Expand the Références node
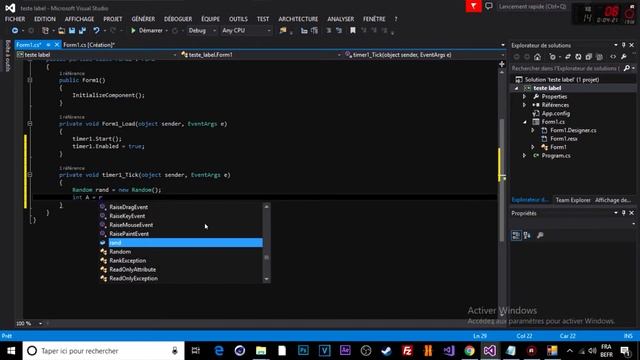The height and width of the screenshot is (360, 640). (524, 105)
